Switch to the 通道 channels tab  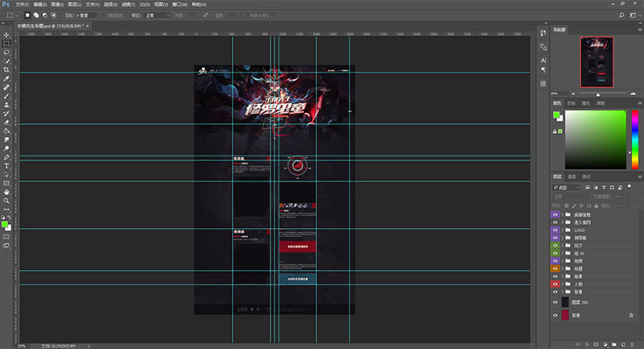click(572, 177)
